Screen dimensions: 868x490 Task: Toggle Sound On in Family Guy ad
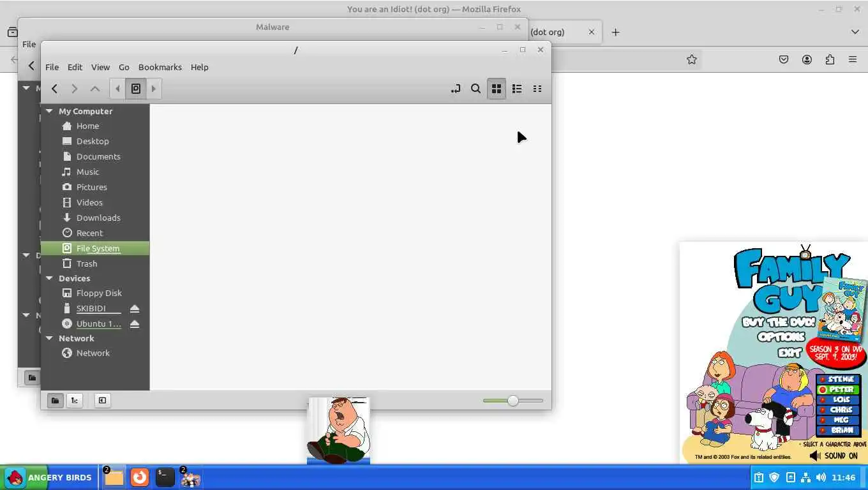[x=834, y=456]
